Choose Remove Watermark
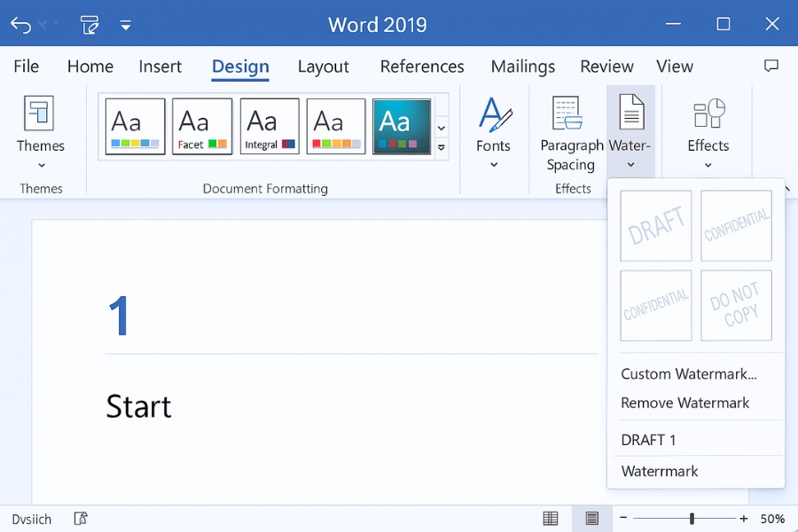 click(x=685, y=403)
